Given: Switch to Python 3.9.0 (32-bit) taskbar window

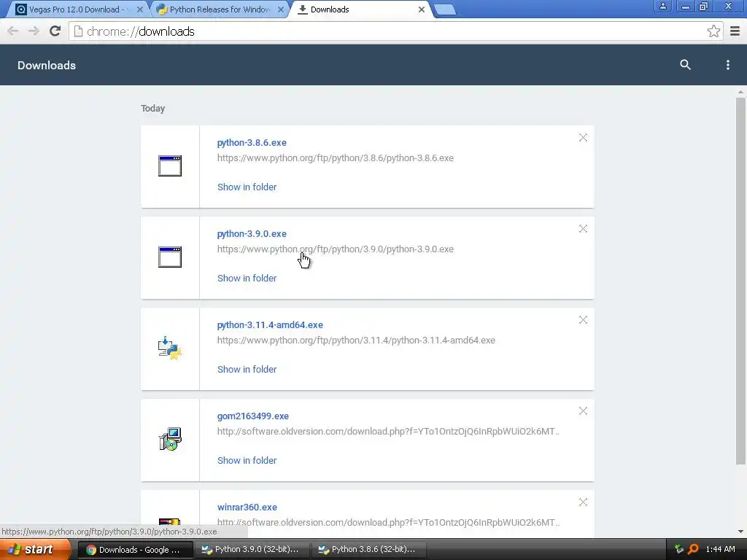Looking at the screenshot, I should [x=252, y=550].
